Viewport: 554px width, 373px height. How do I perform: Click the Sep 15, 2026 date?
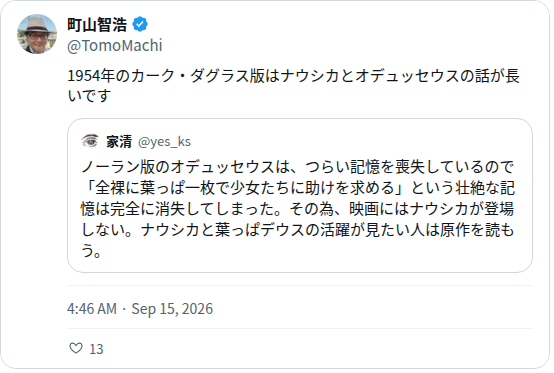172,309
